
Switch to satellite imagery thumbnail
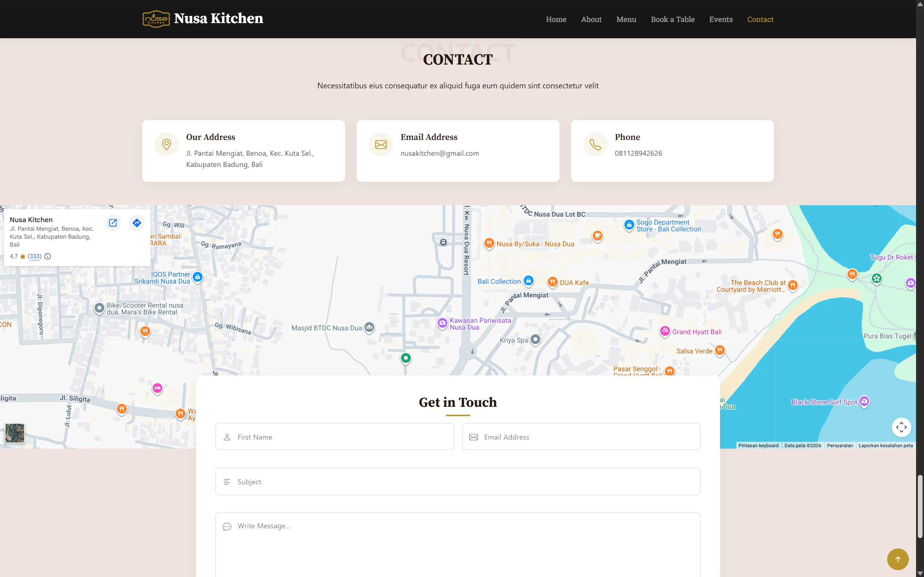[x=15, y=433]
